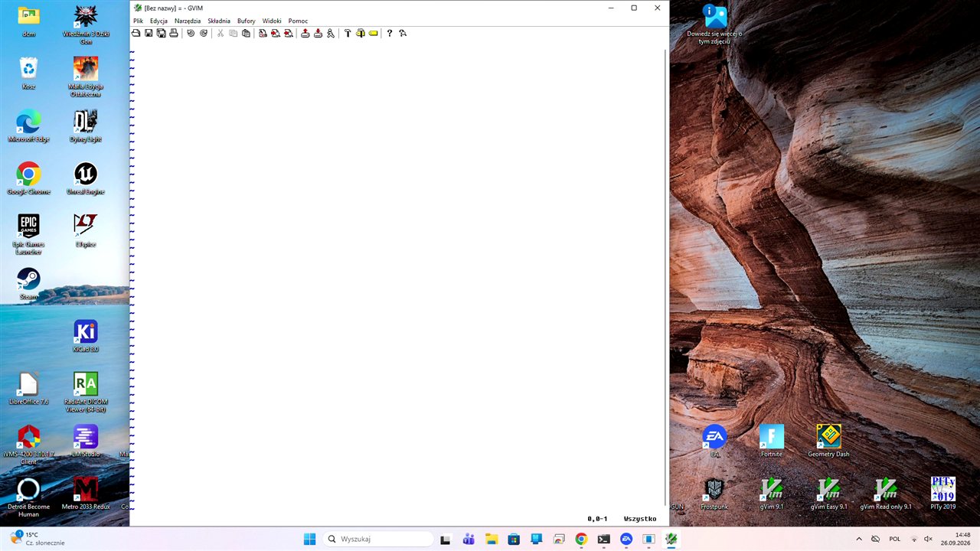Open the Składnia menu
980x551 pixels.
[x=219, y=21]
